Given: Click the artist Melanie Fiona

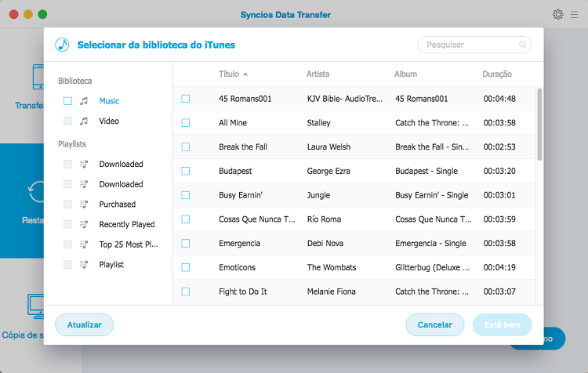Looking at the screenshot, I should 331,292.
